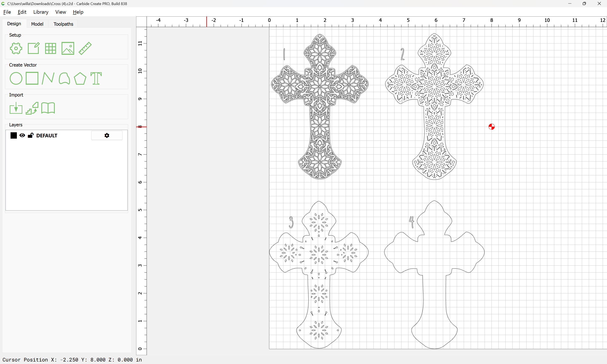Screen dimensions: 607x364
Task: Click the DEFAULT layer black color swatch
Action: click(14, 135)
